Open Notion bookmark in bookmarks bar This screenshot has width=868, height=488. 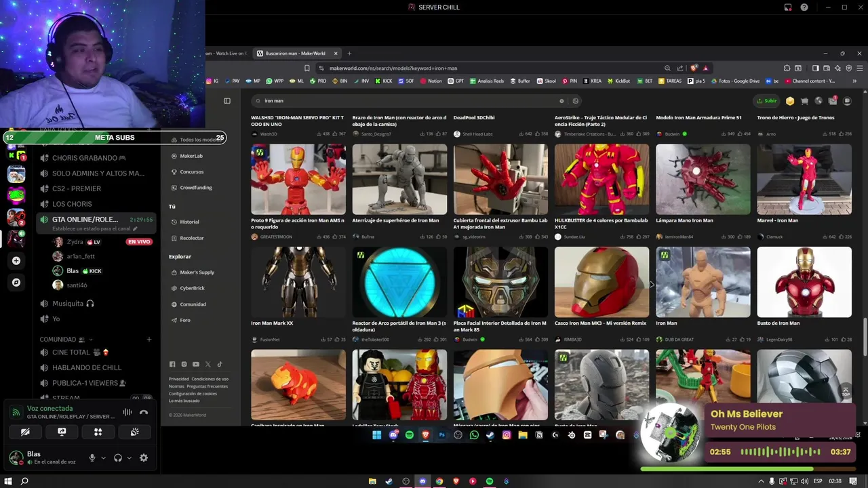(431, 81)
